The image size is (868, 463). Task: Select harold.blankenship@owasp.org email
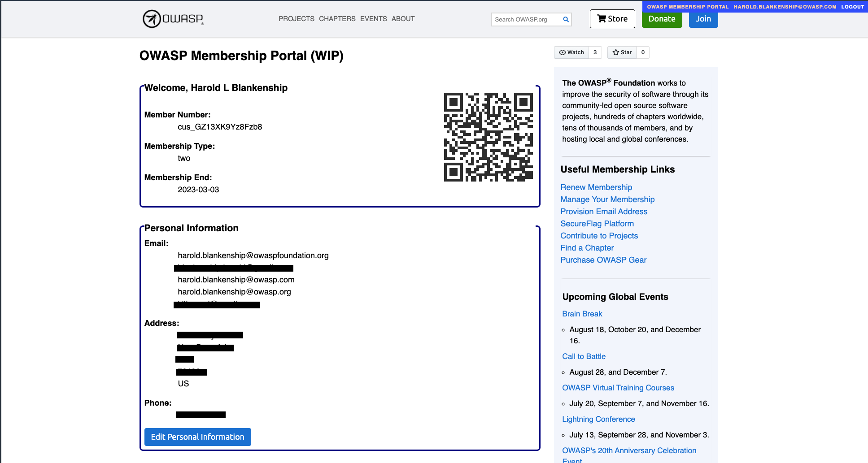(234, 292)
